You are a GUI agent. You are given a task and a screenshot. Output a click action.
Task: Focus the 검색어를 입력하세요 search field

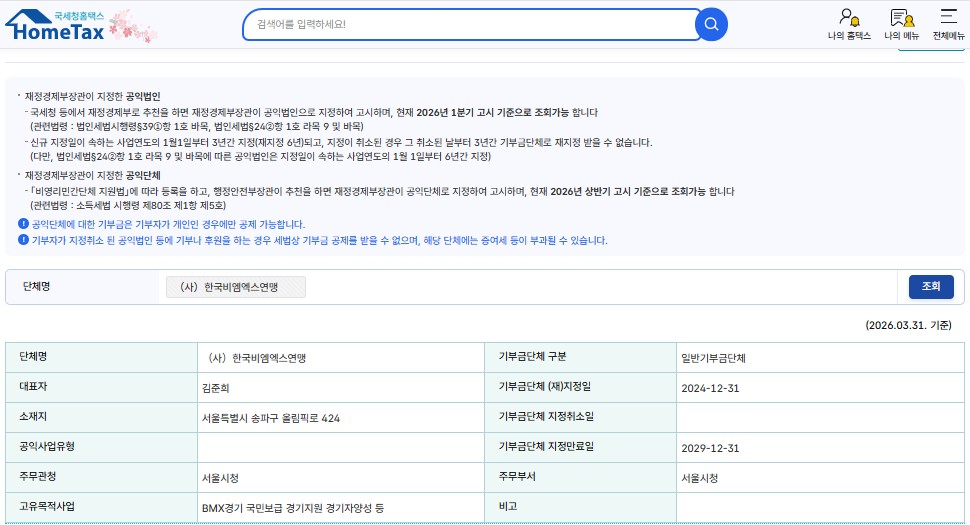(470, 24)
